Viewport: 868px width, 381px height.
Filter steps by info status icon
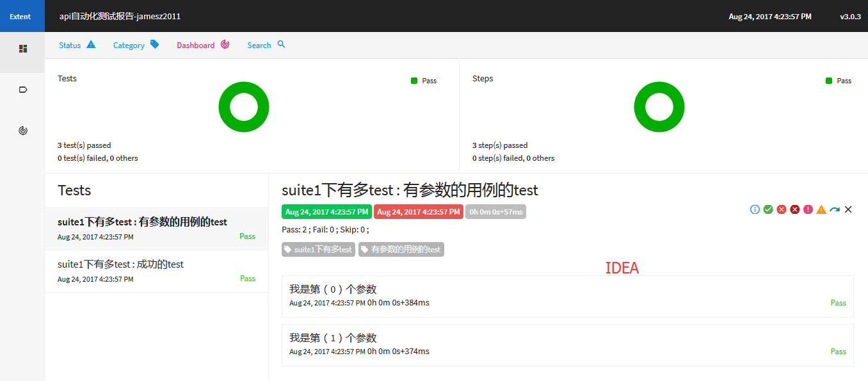(755, 209)
